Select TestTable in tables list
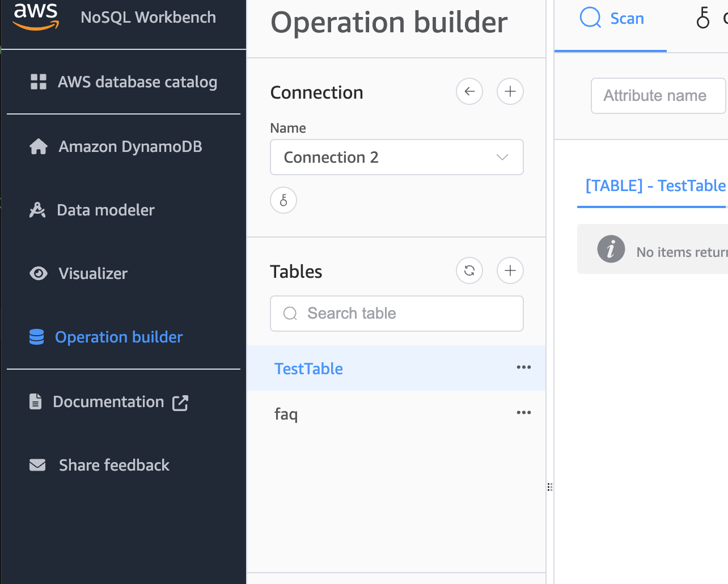 tap(396, 369)
